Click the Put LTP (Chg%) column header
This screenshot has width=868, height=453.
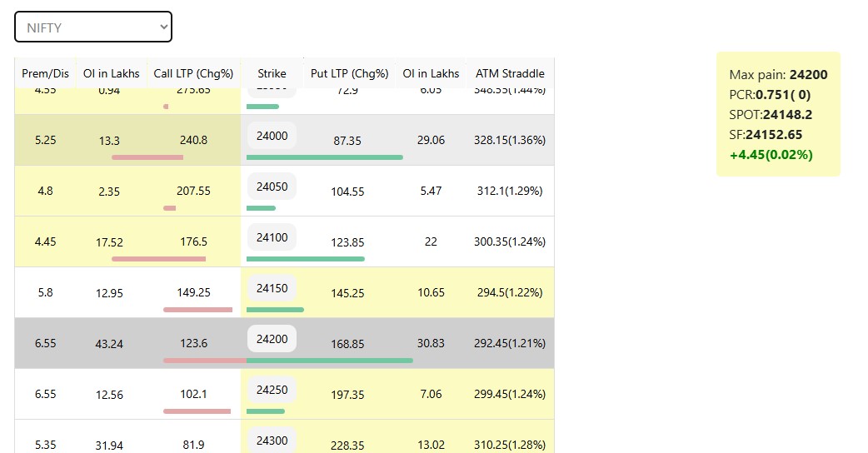[x=349, y=73]
